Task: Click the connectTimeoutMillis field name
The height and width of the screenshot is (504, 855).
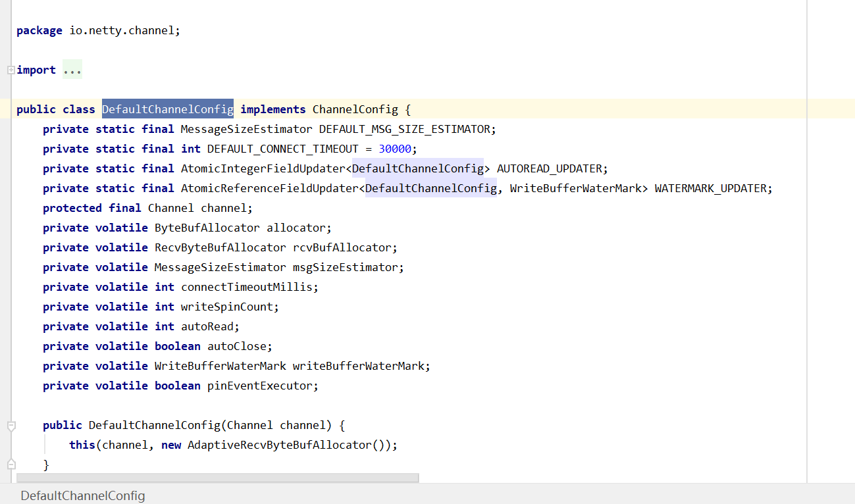Action: coord(247,287)
